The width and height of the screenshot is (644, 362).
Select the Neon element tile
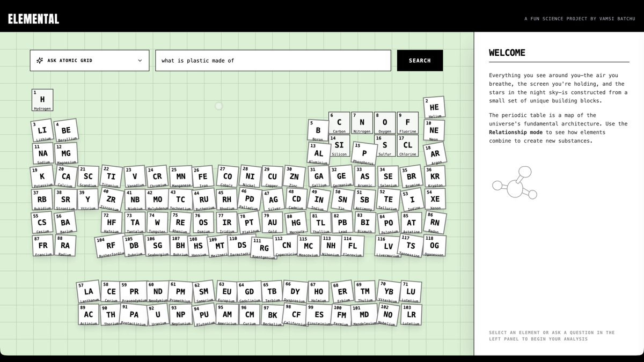[x=434, y=131]
